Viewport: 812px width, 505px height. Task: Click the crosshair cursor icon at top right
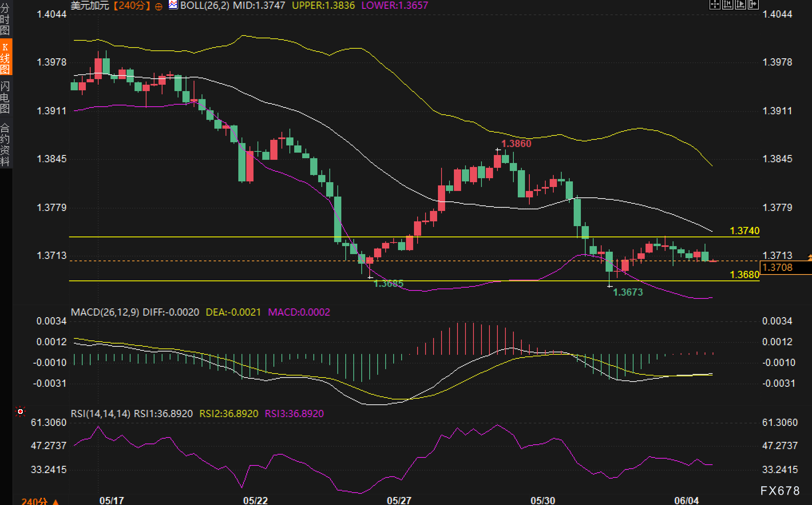[715, 4]
